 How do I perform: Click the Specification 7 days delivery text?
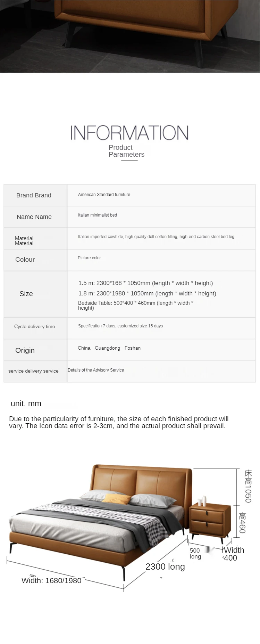click(x=120, y=326)
